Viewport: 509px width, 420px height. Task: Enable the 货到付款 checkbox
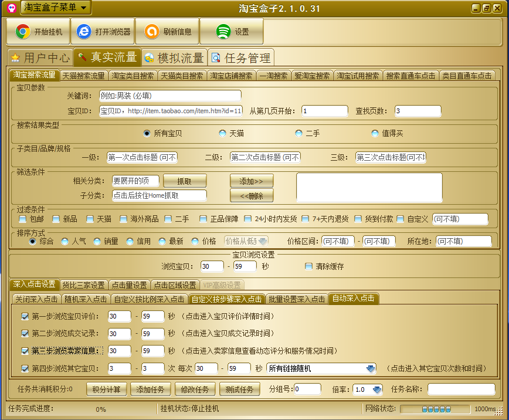click(x=358, y=219)
